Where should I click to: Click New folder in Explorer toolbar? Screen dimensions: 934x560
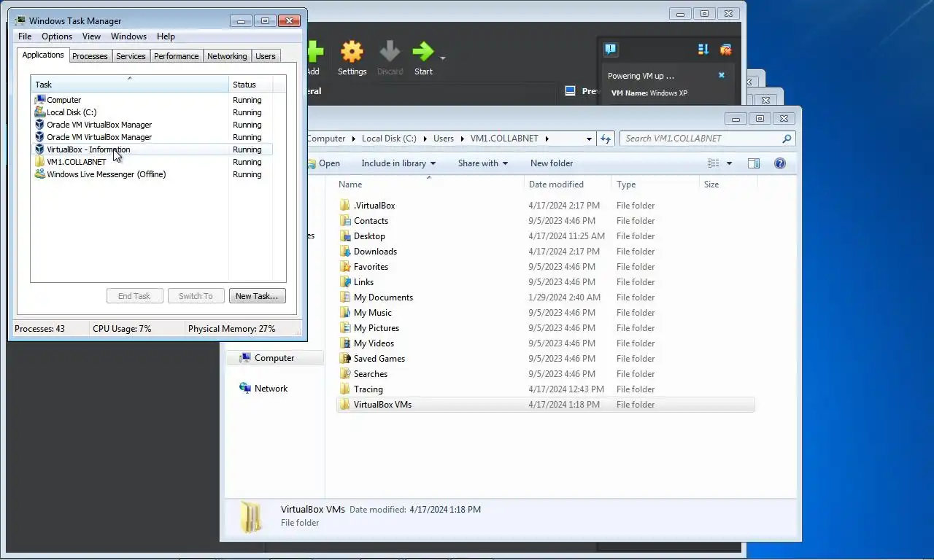552,163
